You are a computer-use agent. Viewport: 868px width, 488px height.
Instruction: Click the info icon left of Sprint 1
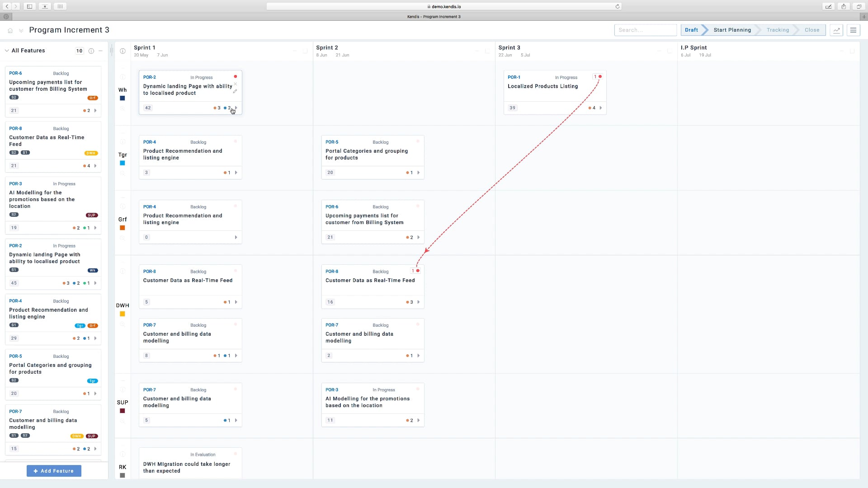click(123, 51)
